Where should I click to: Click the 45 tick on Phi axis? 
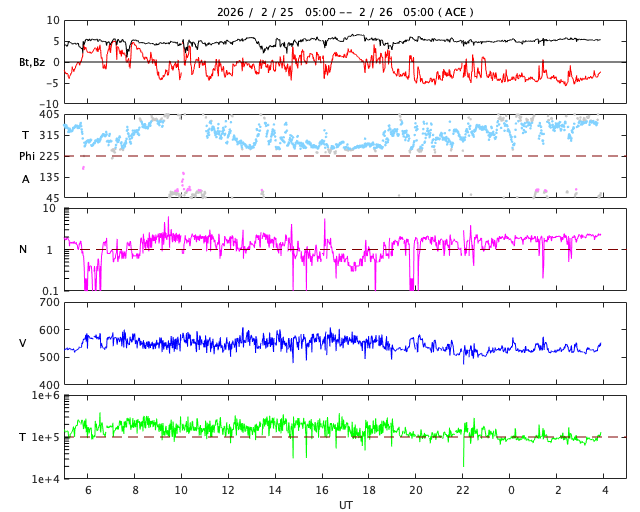(51, 197)
